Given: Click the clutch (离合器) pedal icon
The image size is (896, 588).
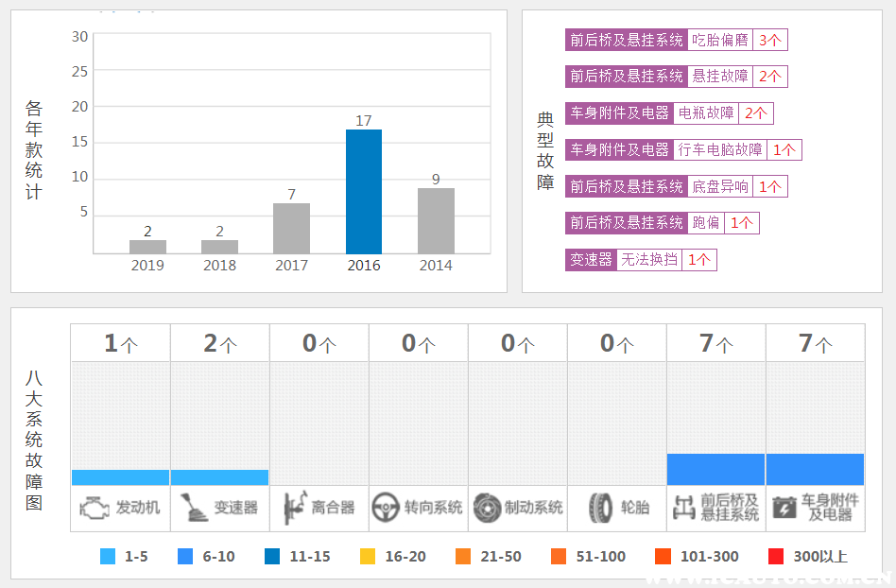Looking at the screenshot, I should (293, 508).
